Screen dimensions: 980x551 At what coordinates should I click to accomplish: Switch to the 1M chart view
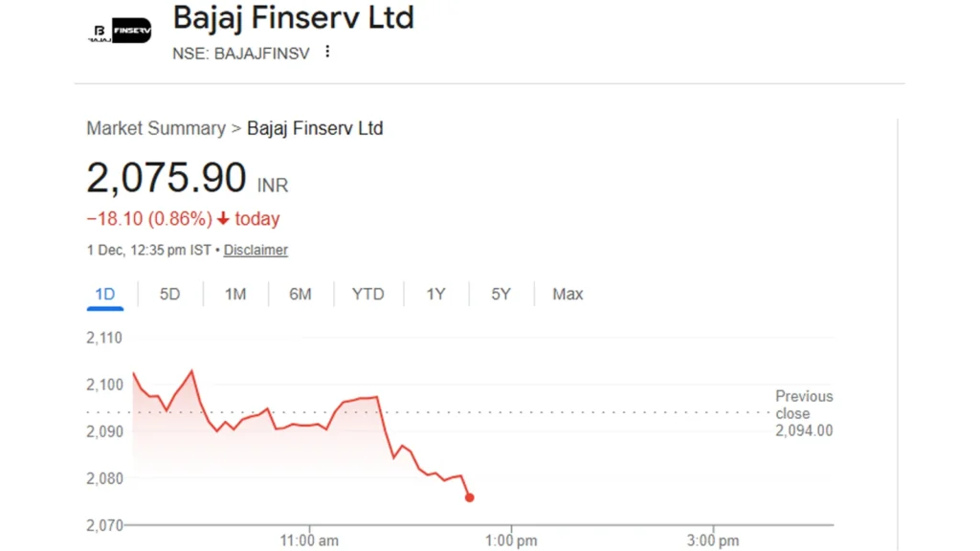235,295
